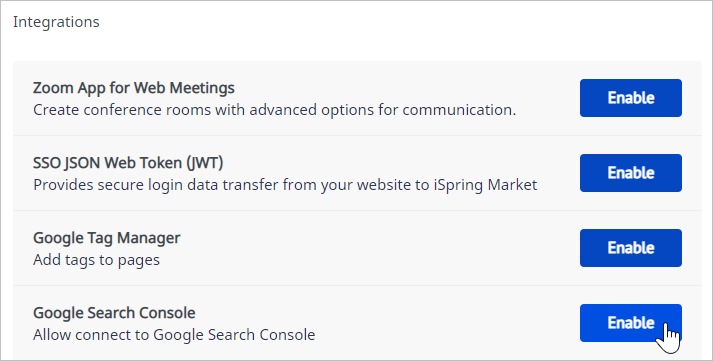713x361 pixels.
Task: Enable Google Search Console integration
Action: point(631,323)
